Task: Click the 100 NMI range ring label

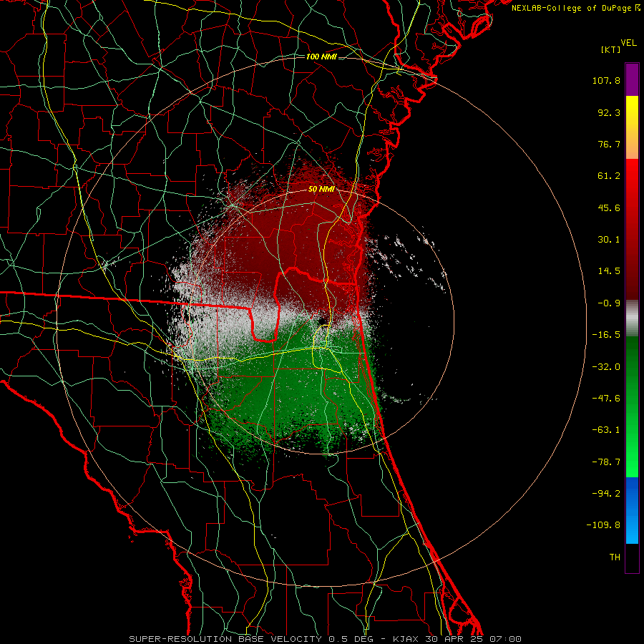Action: pyautogui.click(x=321, y=57)
